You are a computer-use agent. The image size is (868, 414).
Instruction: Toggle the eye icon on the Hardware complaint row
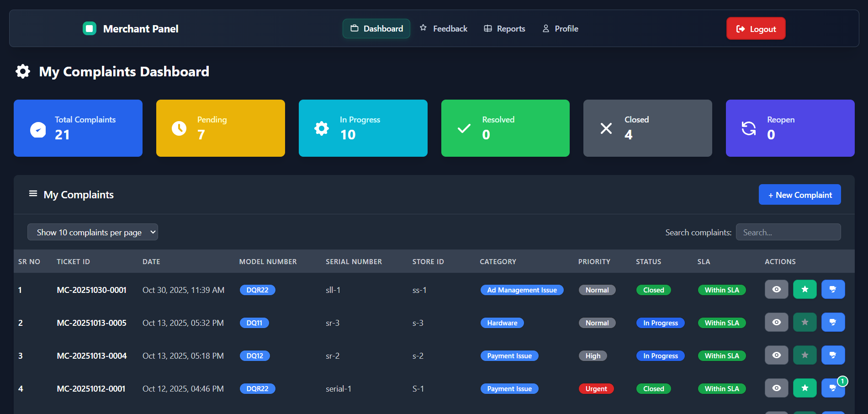tap(776, 322)
